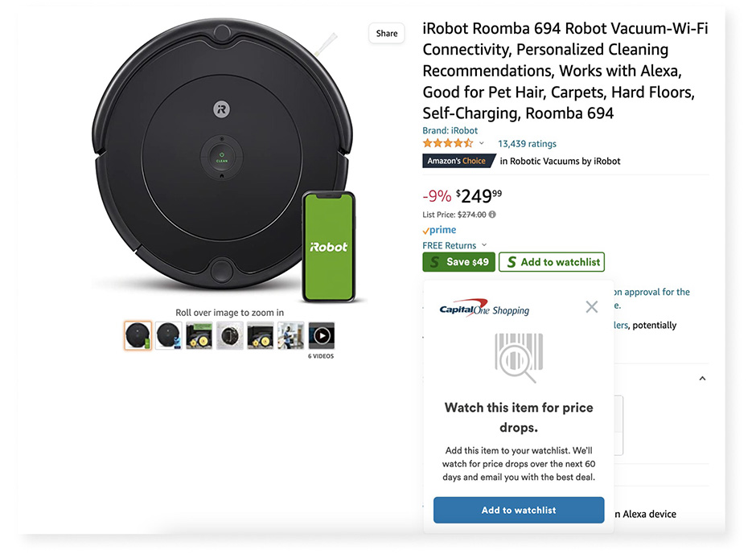Viewport: 756px width, 558px height.
Task: Click the star rating icons
Action: [x=448, y=143]
